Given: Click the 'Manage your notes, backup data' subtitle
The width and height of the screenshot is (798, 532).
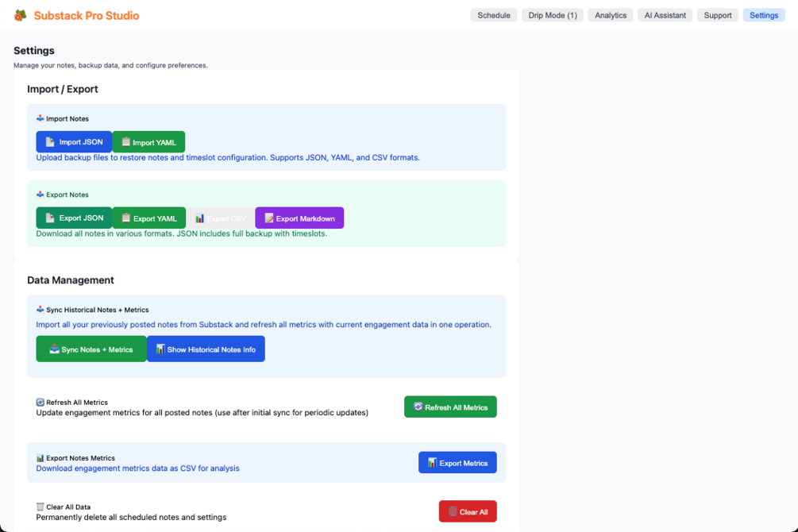Looking at the screenshot, I should tap(111, 65).
